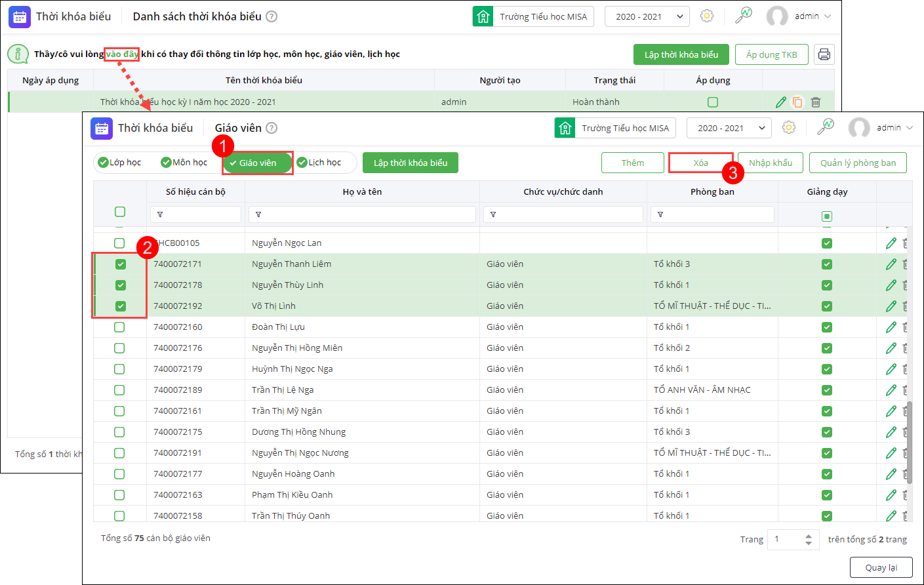Open help icon beside Danh sách thời khóa biểu title
Image resolution: width=924 pixels, height=585 pixels.
coord(271,16)
